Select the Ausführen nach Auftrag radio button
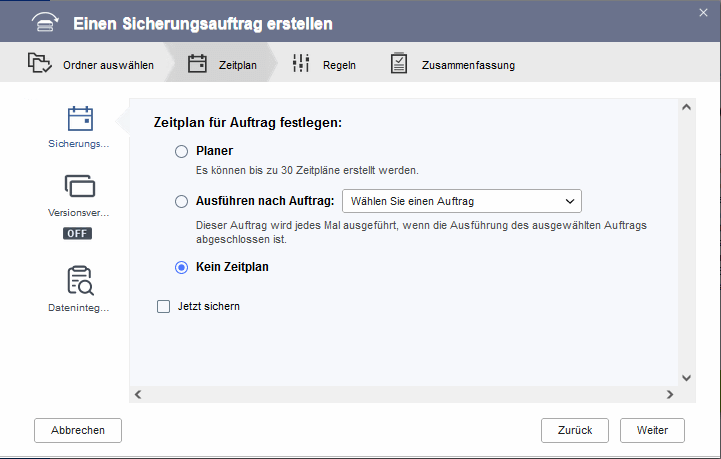 (x=181, y=201)
